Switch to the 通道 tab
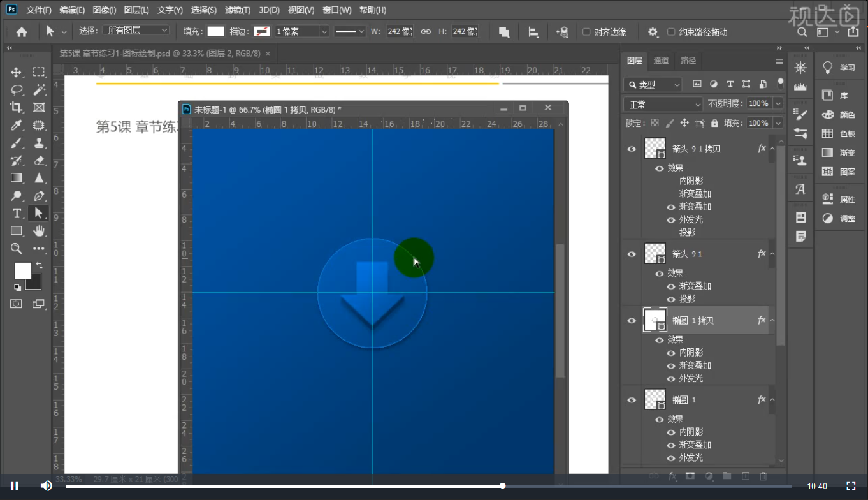868x500 pixels. pos(661,61)
